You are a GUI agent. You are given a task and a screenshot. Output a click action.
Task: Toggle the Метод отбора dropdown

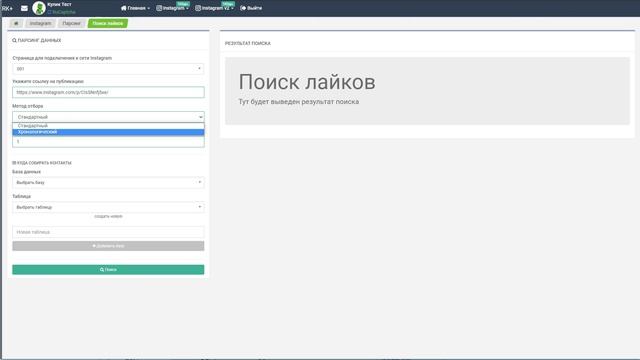[x=108, y=117]
